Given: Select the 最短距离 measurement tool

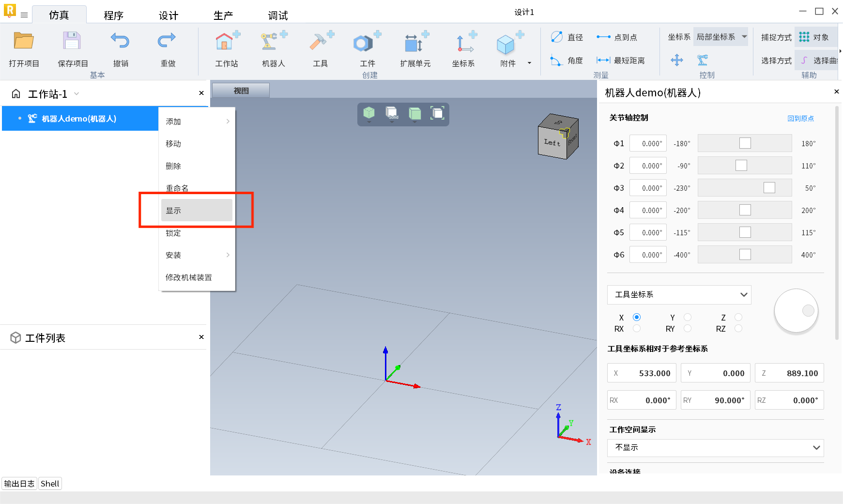Looking at the screenshot, I should pos(621,61).
